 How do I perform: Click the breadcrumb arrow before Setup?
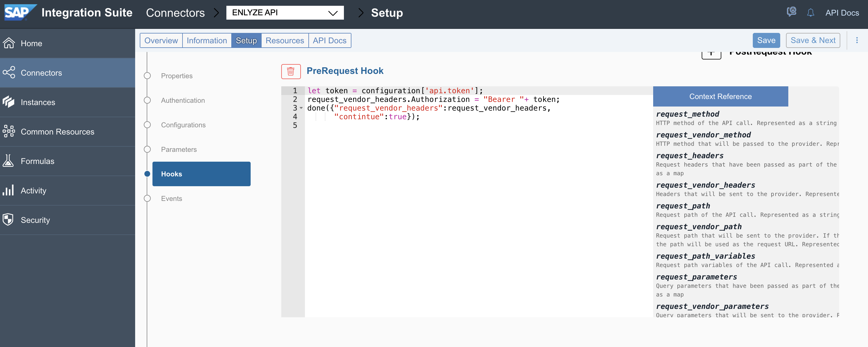(x=361, y=13)
